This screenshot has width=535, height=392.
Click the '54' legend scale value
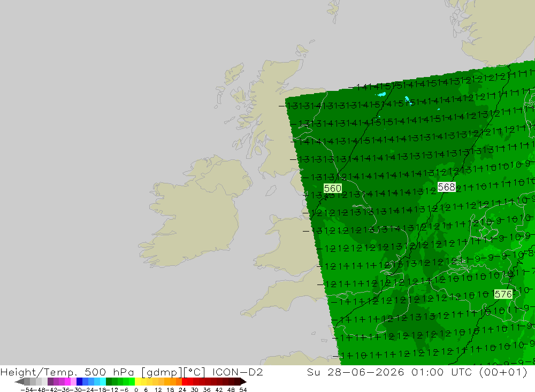tap(243, 390)
